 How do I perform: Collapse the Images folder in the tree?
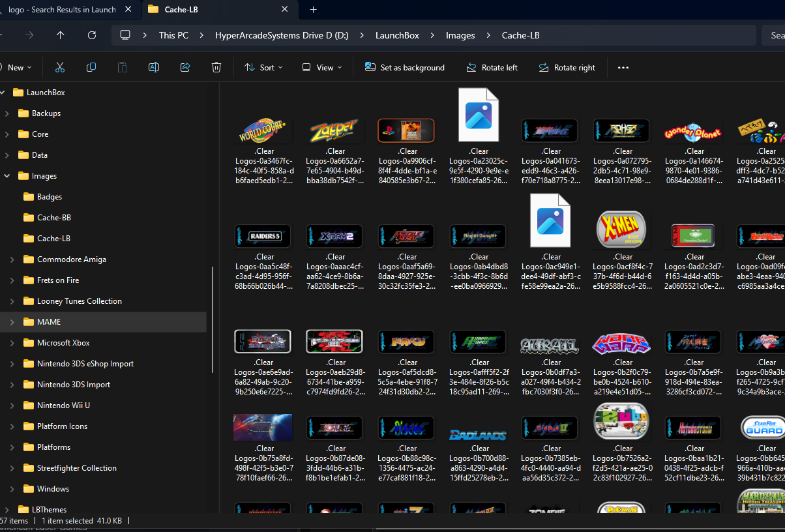[x=7, y=176]
